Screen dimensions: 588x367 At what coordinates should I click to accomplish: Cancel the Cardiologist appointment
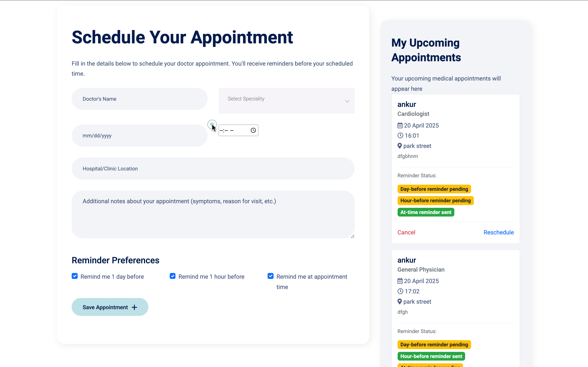pyautogui.click(x=406, y=232)
